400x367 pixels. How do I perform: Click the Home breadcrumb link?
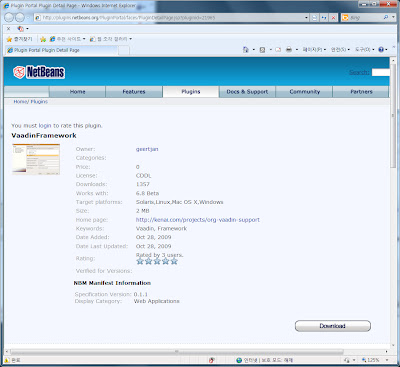(20, 101)
